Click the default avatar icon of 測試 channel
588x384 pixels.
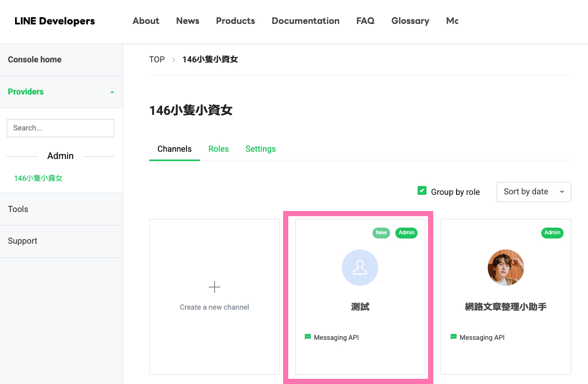359,268
